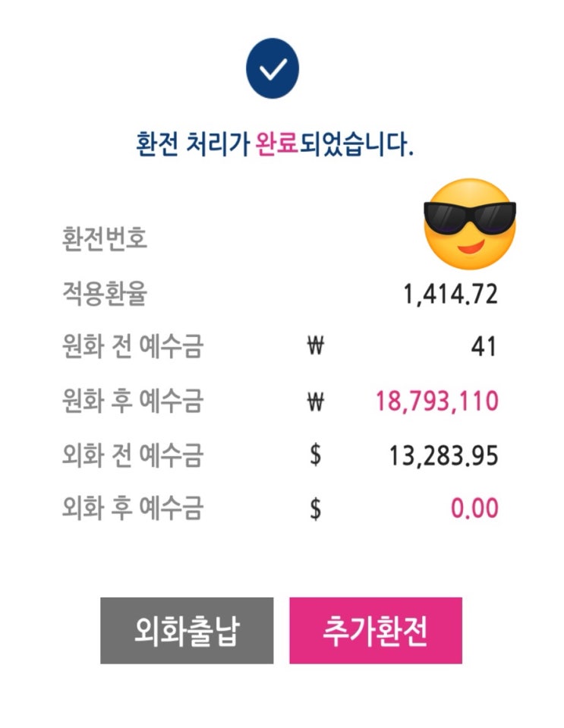Click the ₩ symbol beside 원화 후 예수금
This screenshot has height=728, width=564.
(x=316, y=401)
